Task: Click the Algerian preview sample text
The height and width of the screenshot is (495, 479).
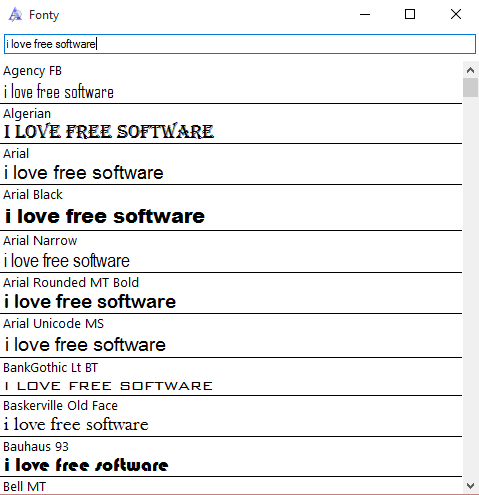Action: [109, 131]
